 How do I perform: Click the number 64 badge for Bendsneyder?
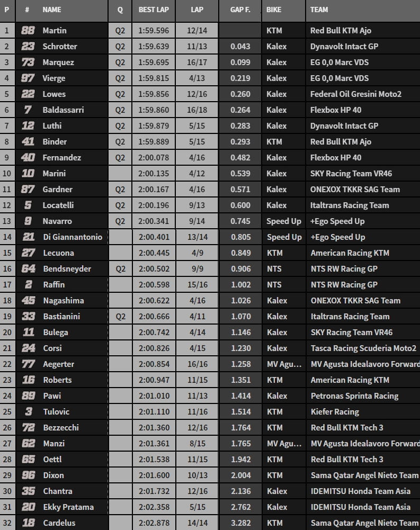(28, 269)
